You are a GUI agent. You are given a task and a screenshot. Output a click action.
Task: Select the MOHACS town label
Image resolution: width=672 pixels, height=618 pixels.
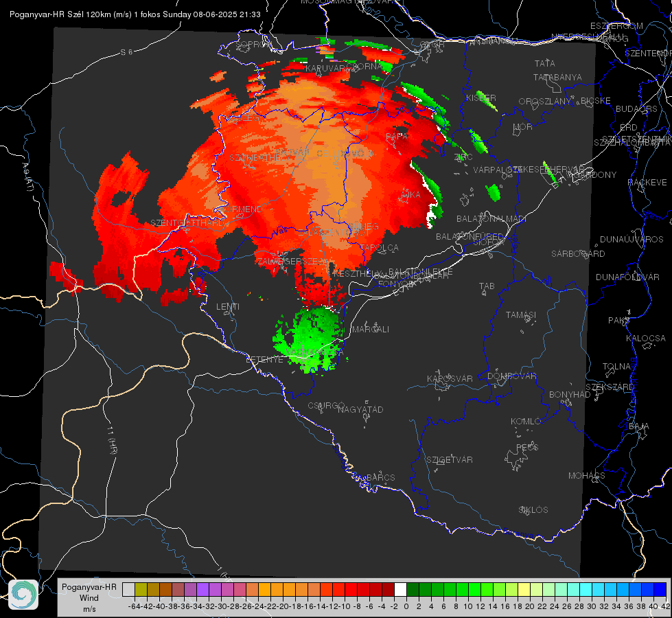[x=587, y=476]
